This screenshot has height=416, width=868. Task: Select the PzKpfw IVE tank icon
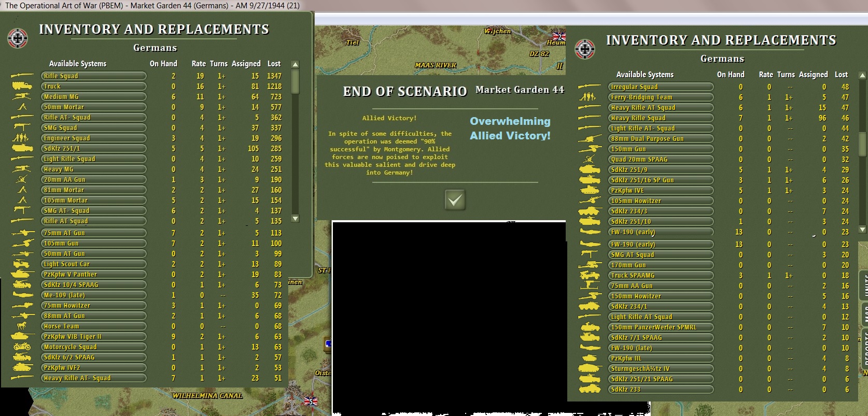(589, 191)
